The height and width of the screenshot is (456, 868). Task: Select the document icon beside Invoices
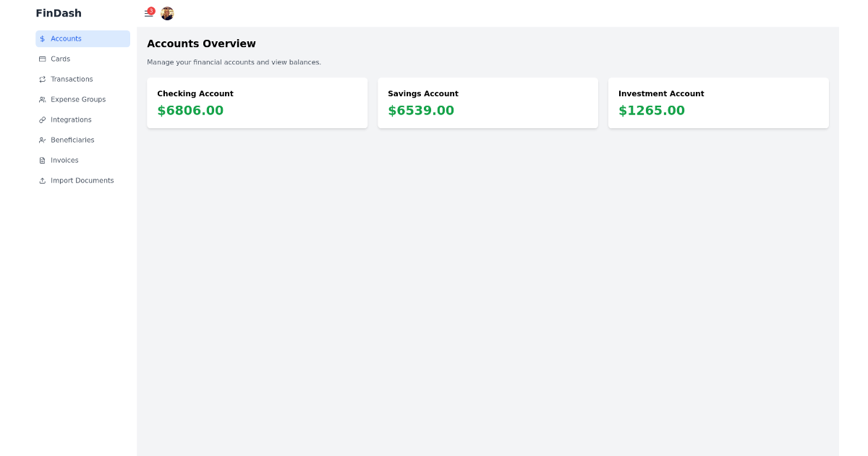(43, 160)
